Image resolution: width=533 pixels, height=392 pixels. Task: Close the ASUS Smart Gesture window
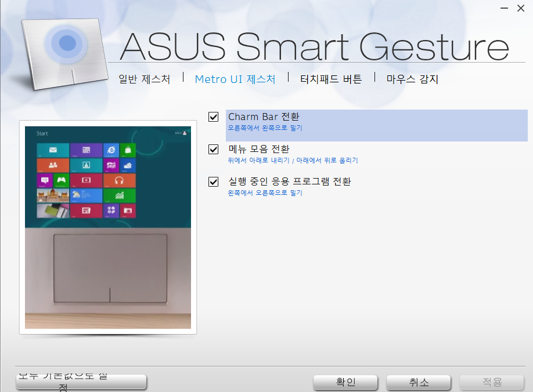pos(521,8)
